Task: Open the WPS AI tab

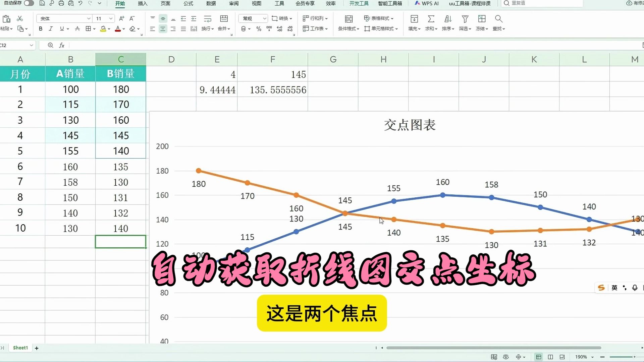Action: (x=427, y=3)
